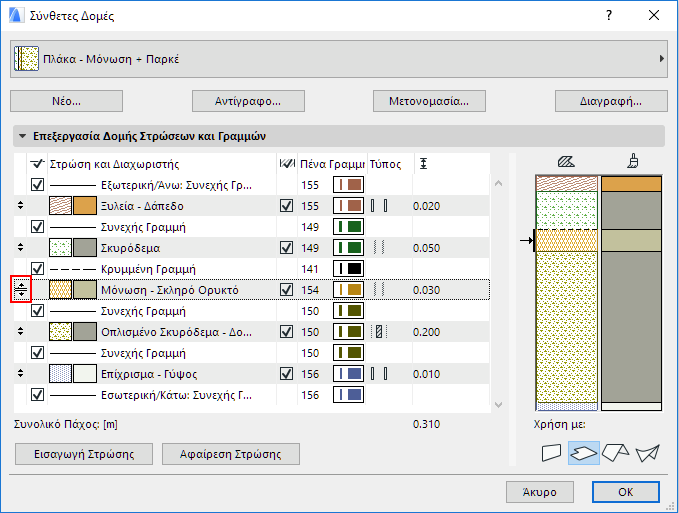Click the Διαγραφή... button

tap(611, 101)
